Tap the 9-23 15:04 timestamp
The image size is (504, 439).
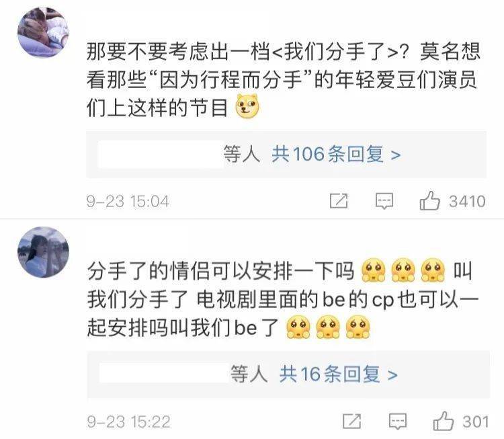coord(128,202)
